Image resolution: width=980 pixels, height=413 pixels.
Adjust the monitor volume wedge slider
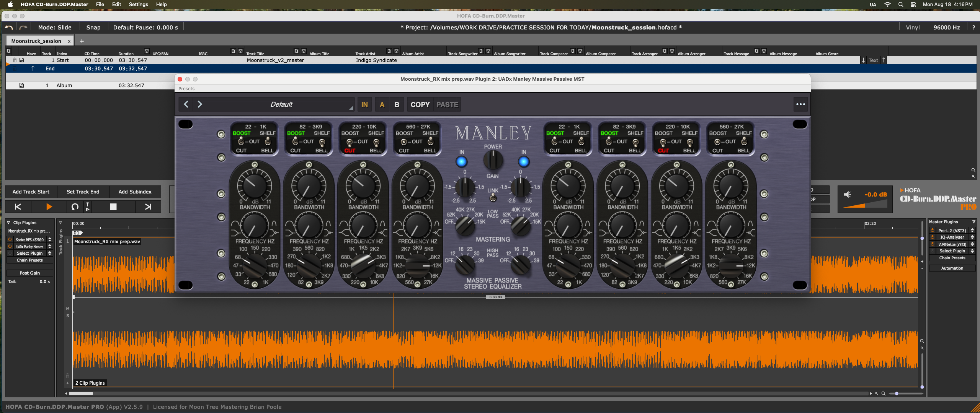[x=864, y=205]
